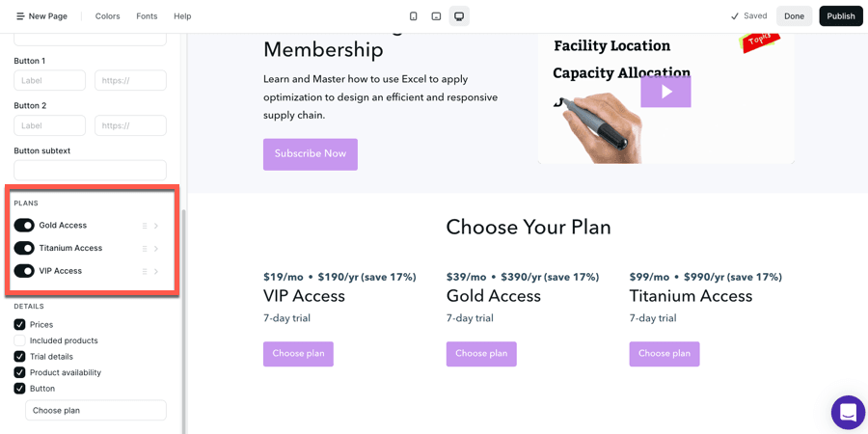Toggle off Gold Access plan

(24, 226)
